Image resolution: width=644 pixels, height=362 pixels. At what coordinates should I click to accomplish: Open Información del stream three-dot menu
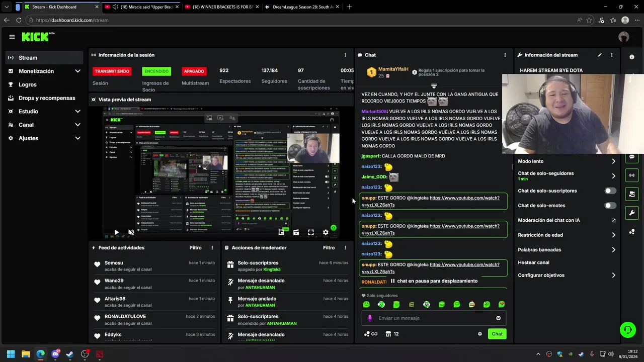612,55
